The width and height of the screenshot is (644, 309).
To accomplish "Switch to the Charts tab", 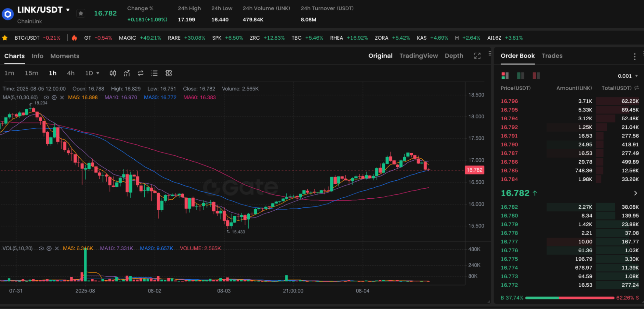I will (x=14, y=56).
